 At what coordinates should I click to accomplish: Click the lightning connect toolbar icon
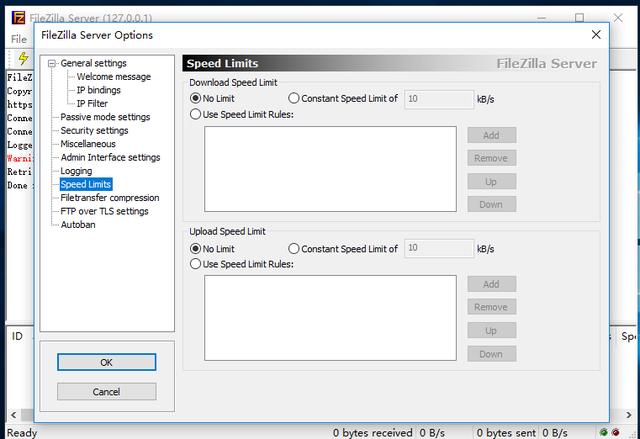(23, 58)
